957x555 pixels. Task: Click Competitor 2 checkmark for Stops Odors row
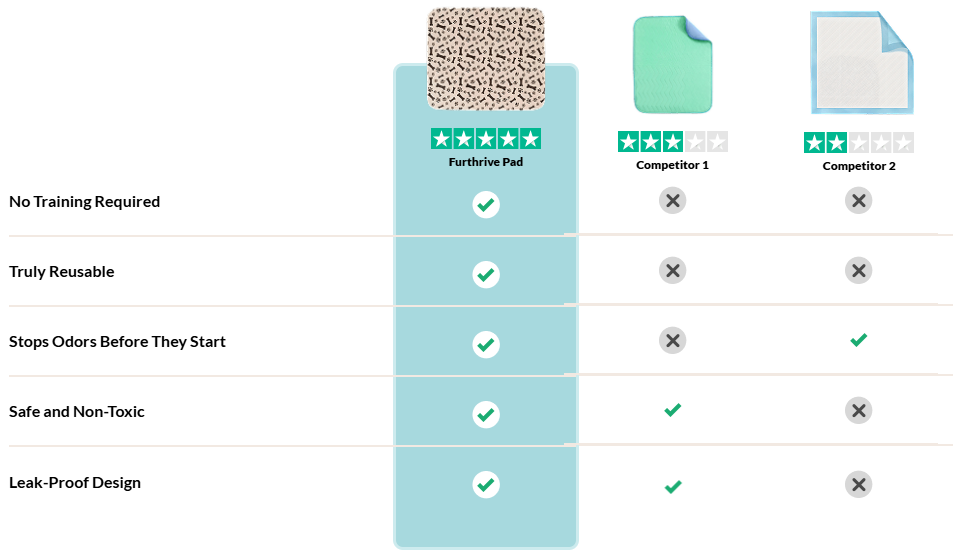pyautogui.click(x=859, y=340)
